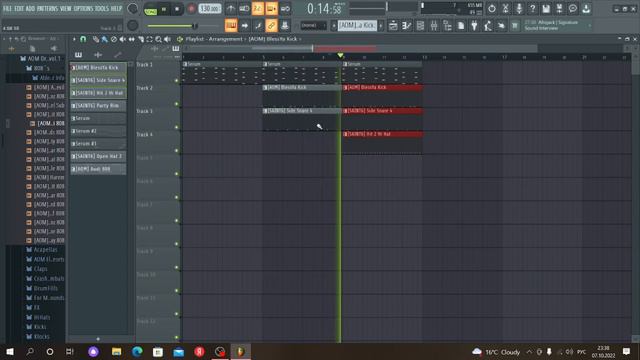Click the play/pause transport button

(164, 9)
